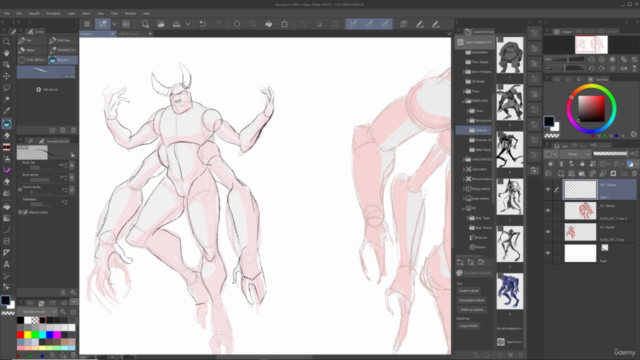
Task: Select the Lasso selection tool
Action: pyautogui.click(x=7, y=87)
